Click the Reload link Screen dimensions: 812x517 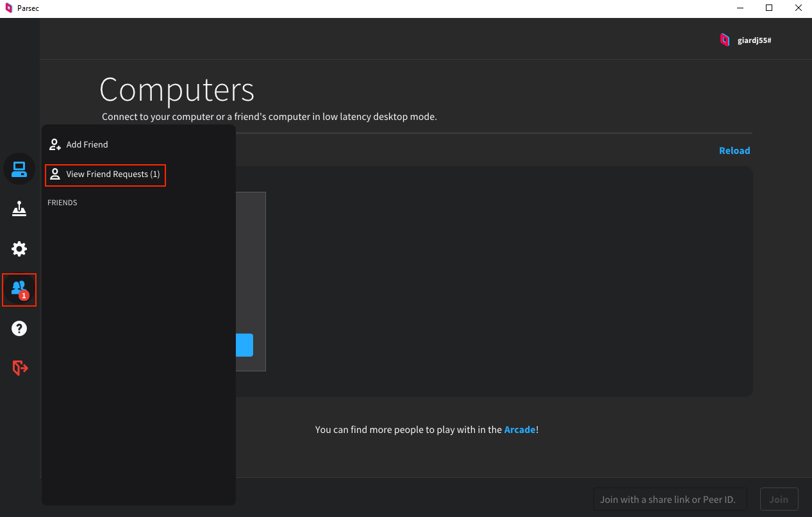(734, 151)
